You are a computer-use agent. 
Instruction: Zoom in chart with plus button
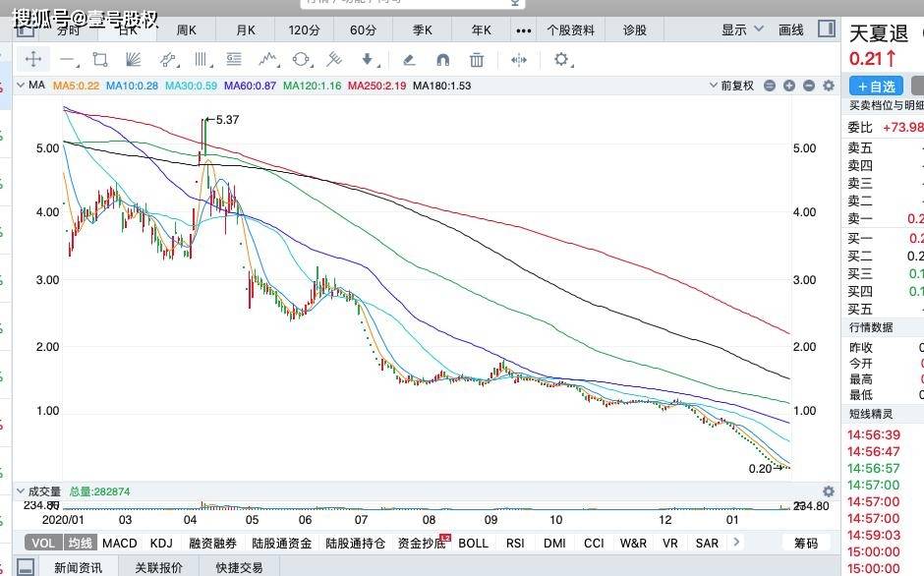(x=788, y=86)
